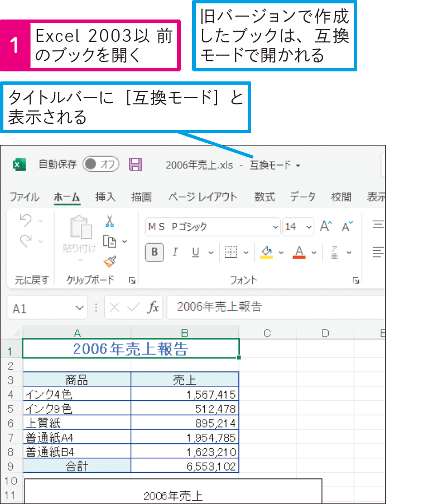
Task: Expand the 貼り付け options arrow
Action: click(80, 260)
